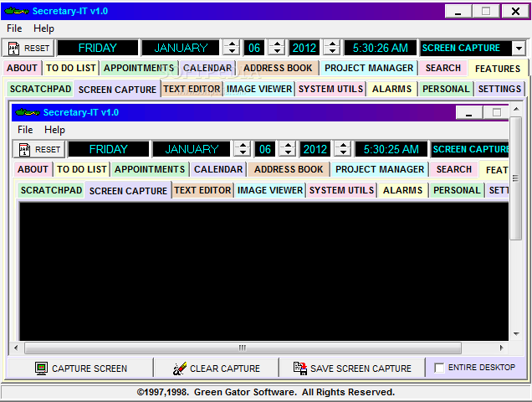Select the SCREEN CAPTURE sub-tab
The height and width of the screenshot is (402, 532).
click(x=117, y=90)
